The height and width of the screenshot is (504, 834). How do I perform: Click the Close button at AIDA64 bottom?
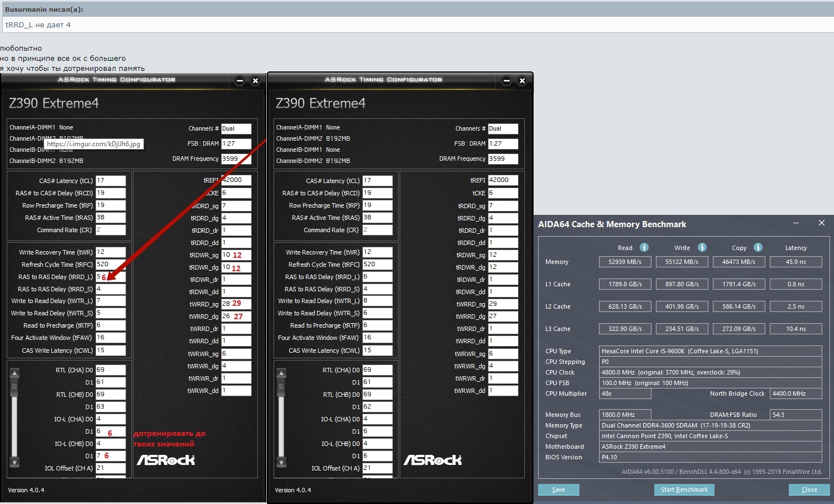click(x=809, y=489)
